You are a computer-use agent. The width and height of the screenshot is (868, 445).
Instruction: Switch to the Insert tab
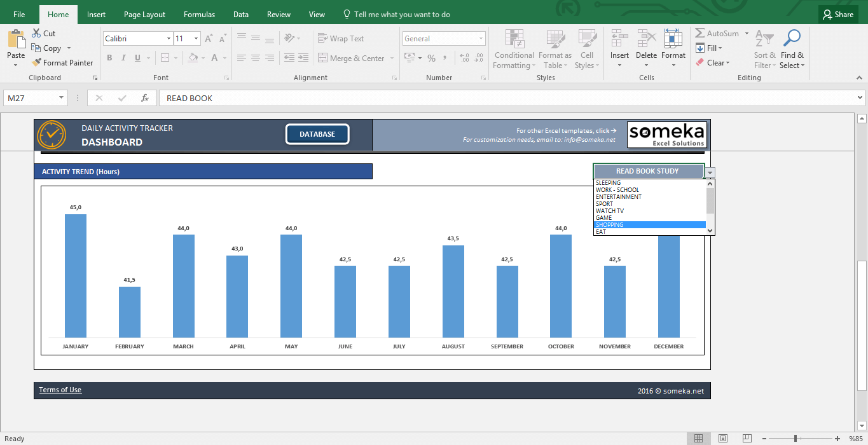[97, 14]
